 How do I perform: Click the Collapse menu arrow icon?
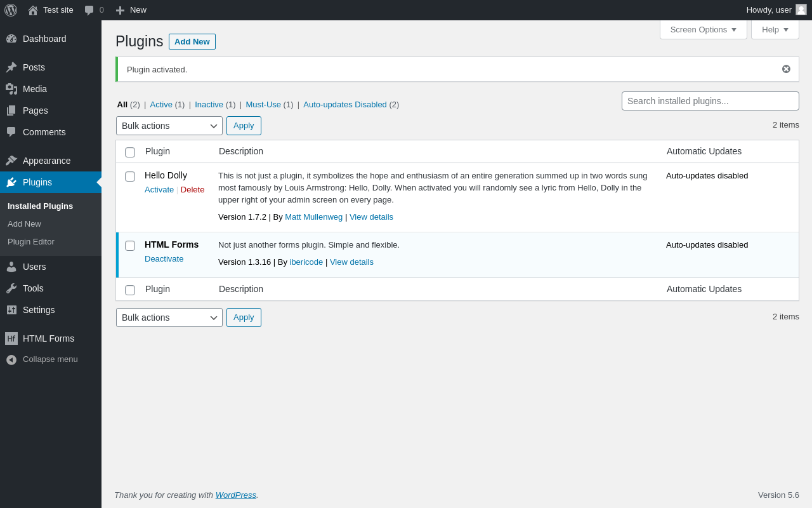tap(11, 359)
